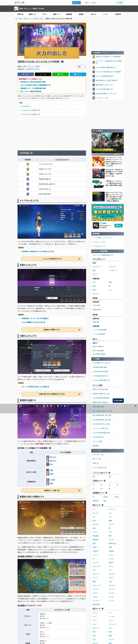
Task: Open the 聖遺物セット効果一覧 button
Action: click(x=52, y=491)
